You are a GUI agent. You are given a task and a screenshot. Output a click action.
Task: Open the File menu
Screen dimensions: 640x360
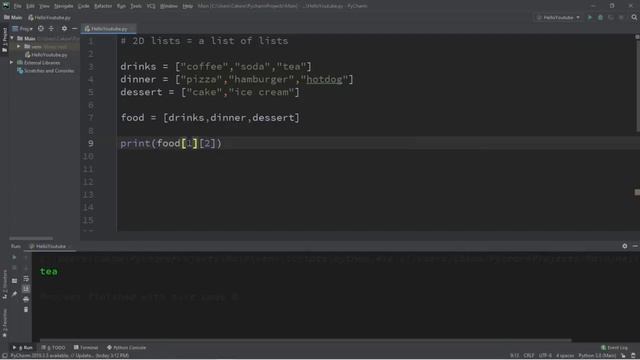point(18,6)
